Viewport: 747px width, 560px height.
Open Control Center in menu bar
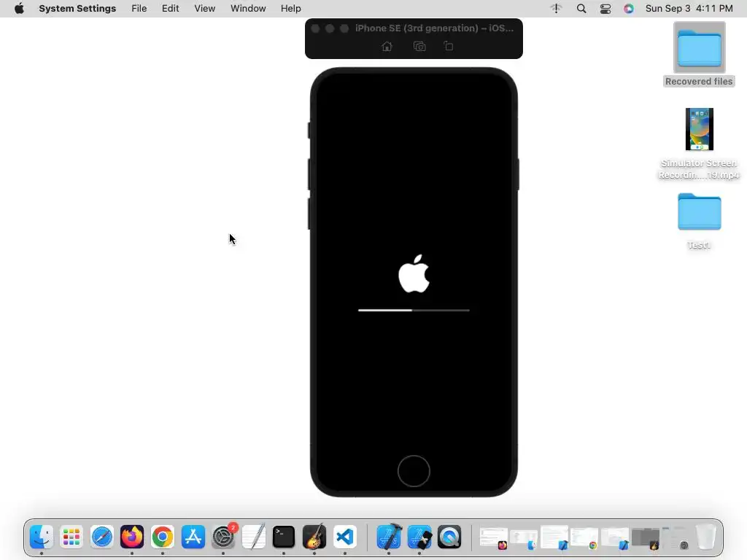[605, 9]
